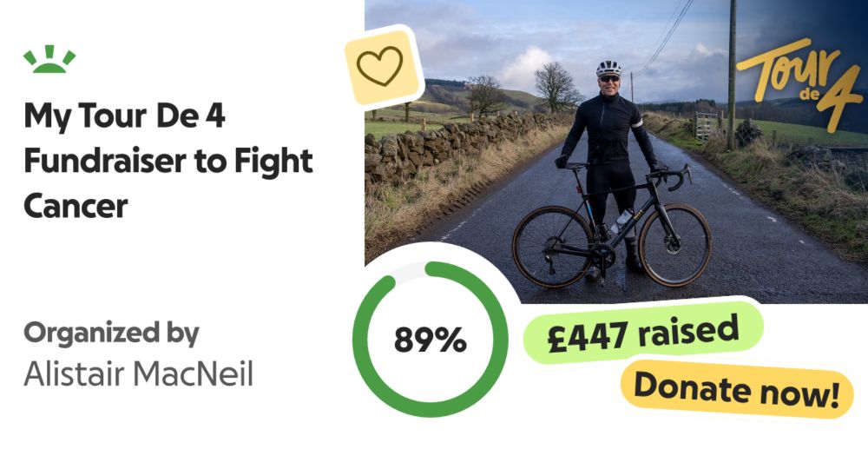Click the bicycle's rear wheel

click(x=553, y=247)
